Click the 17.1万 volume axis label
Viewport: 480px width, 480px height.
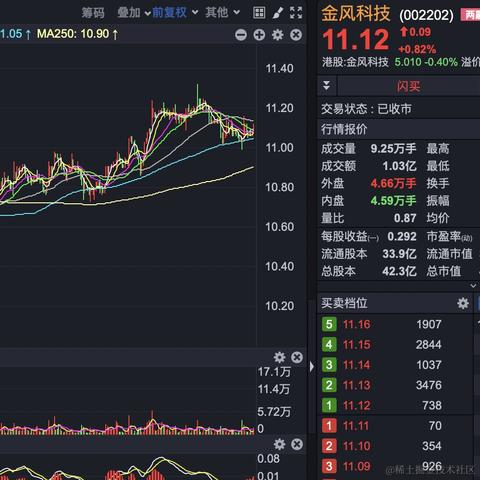pos(274,372)
